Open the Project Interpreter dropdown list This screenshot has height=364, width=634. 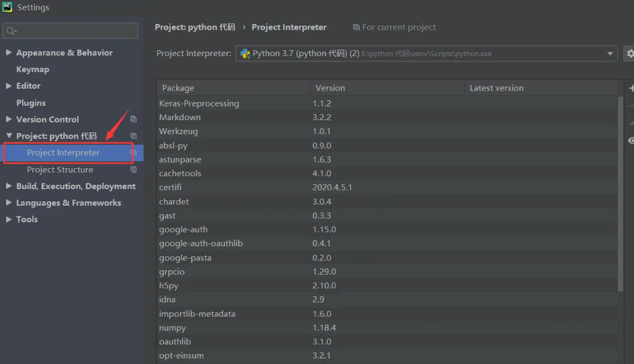(611, 54)
